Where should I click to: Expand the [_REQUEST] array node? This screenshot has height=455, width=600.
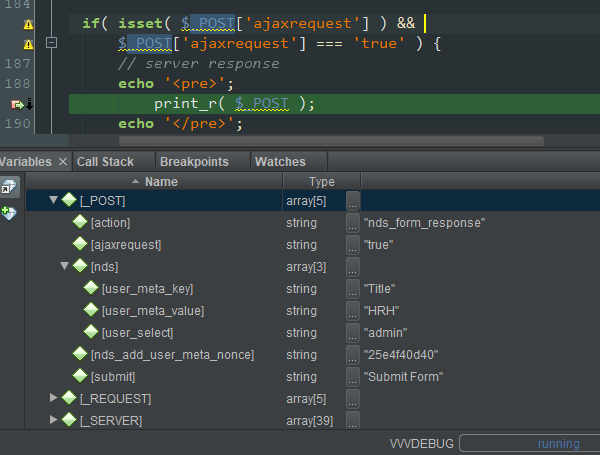pos(54,398)
